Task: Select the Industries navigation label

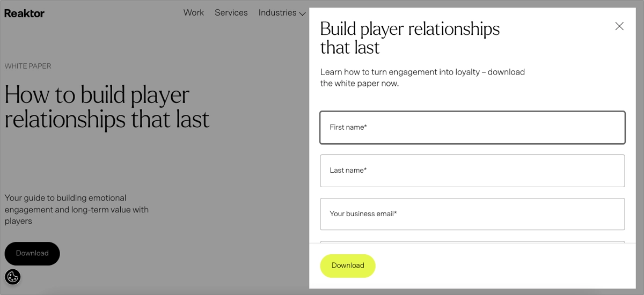Action: (x=277, y=13)
